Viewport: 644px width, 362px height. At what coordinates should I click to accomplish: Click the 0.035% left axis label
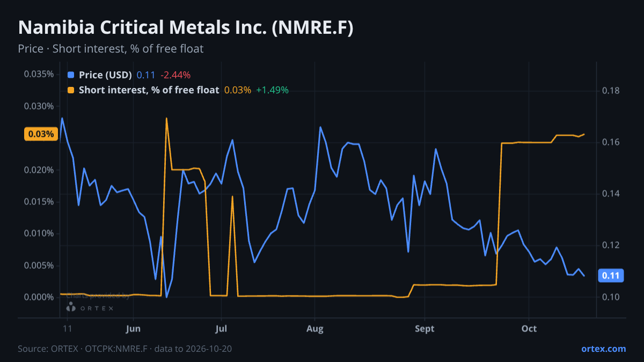[39, 74]
